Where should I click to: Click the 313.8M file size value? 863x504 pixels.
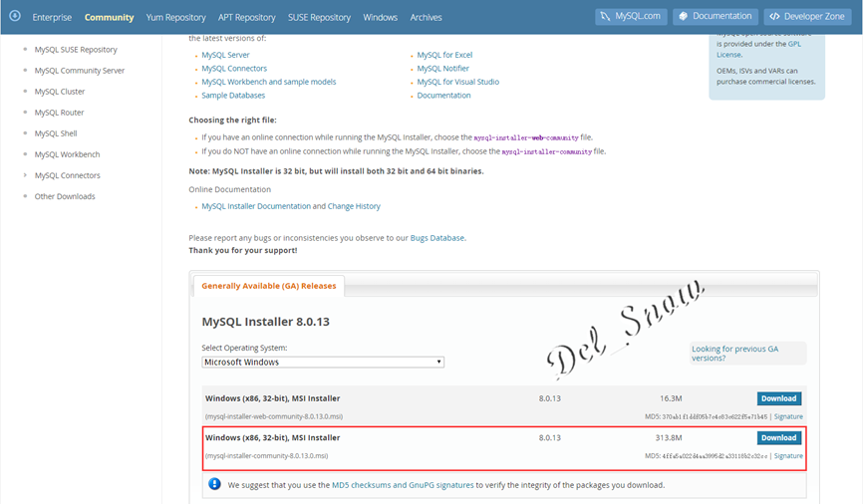668,438
